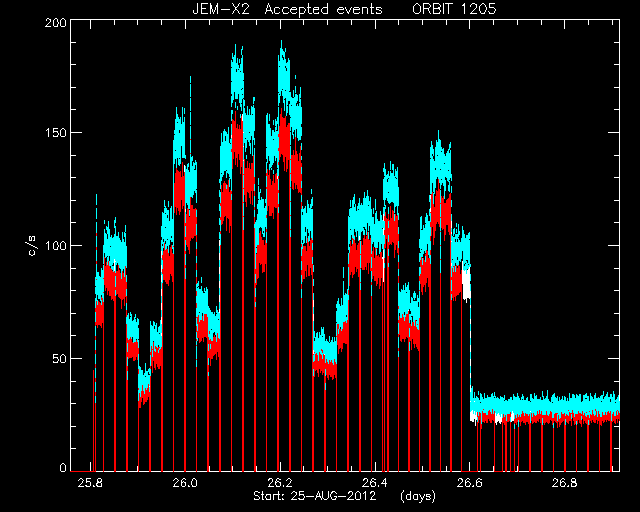Click the 'Accepted events' title text
Viewport: 640px width, 512px height.
click(x=323, y=9)
